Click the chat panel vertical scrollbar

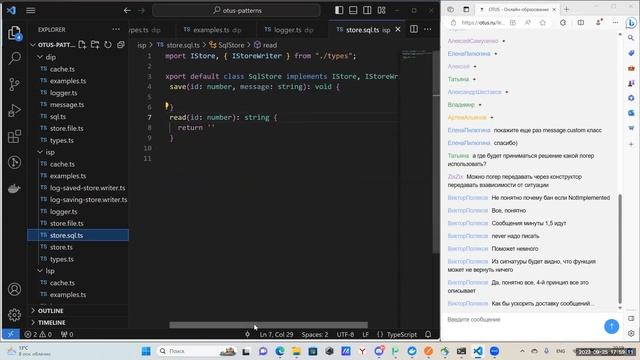coord(620,249)
